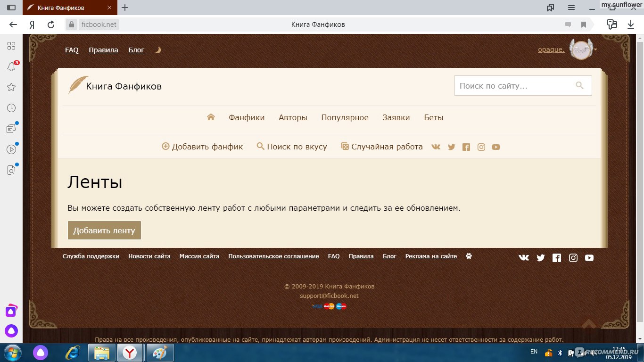Open YouTube icon in footer
Image resolution: width=644 pixels, height=362 pixels.
tap(589, 258)
